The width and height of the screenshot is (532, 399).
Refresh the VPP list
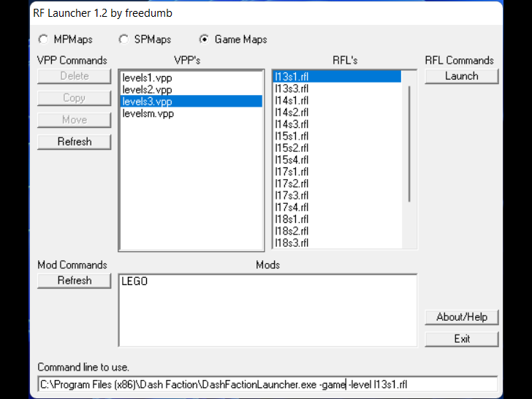75,142
